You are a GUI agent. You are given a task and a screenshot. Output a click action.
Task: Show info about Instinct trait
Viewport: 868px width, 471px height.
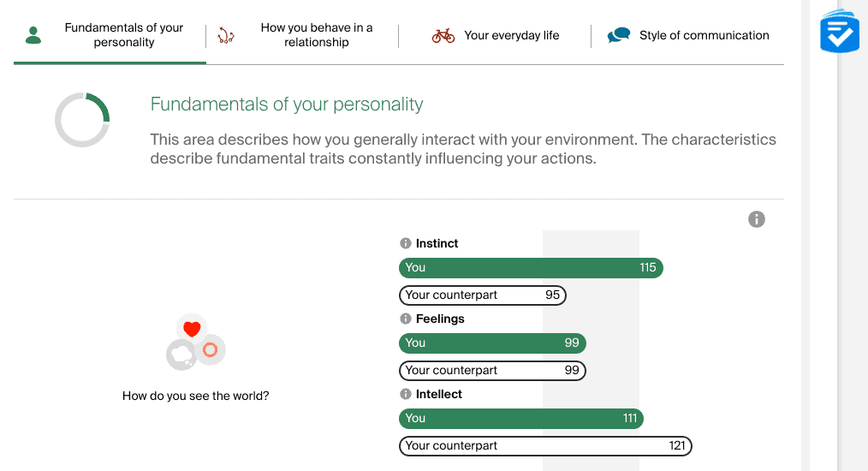[x=406, y=243]
